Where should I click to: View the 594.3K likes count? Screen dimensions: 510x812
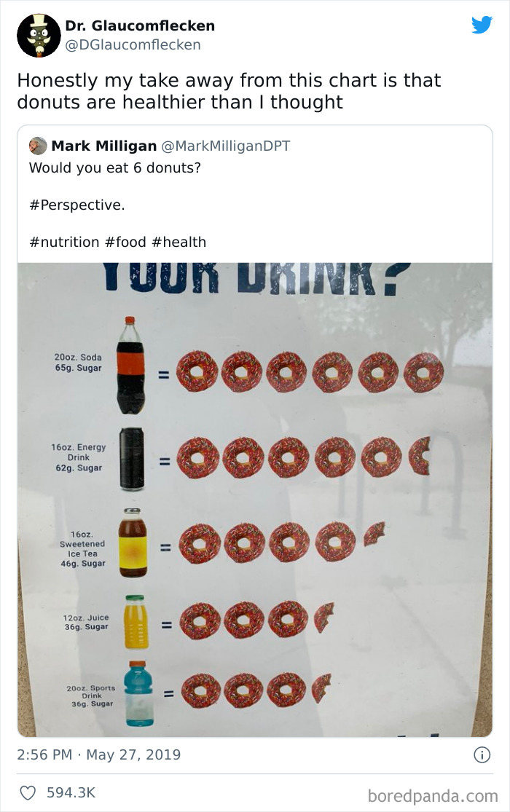tap(71, 792)
